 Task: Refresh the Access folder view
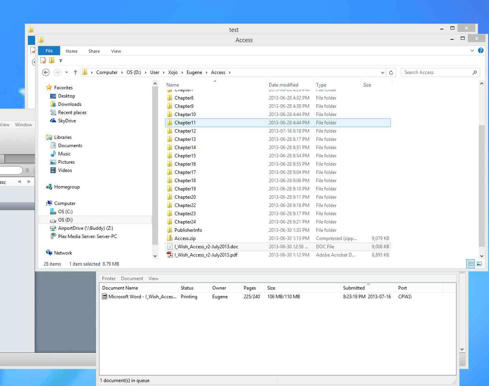click(391, 72)
